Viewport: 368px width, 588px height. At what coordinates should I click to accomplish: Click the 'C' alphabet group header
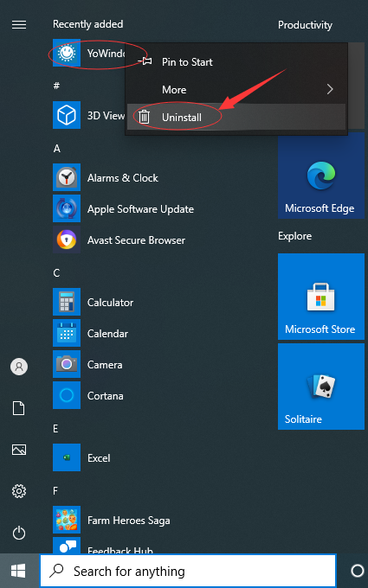(x=56, y=272)
